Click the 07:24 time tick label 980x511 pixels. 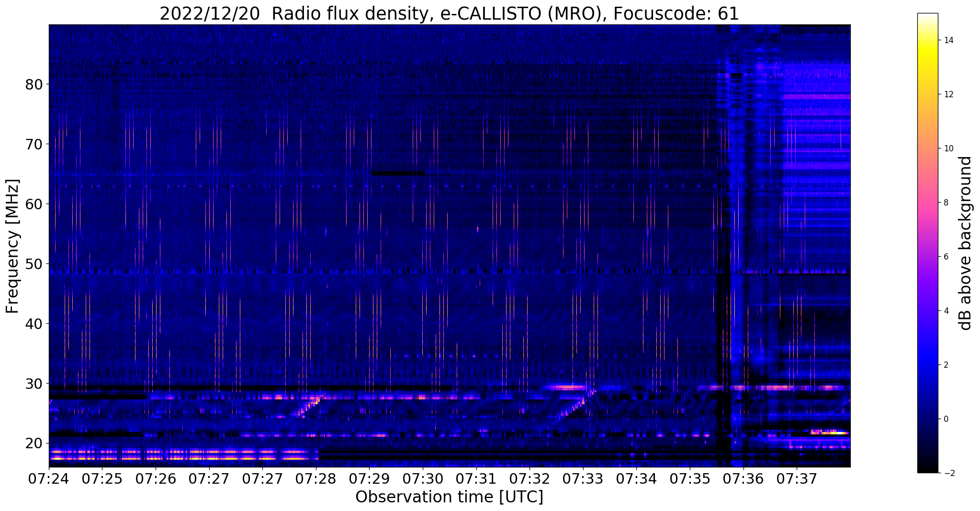click(49, 478)
